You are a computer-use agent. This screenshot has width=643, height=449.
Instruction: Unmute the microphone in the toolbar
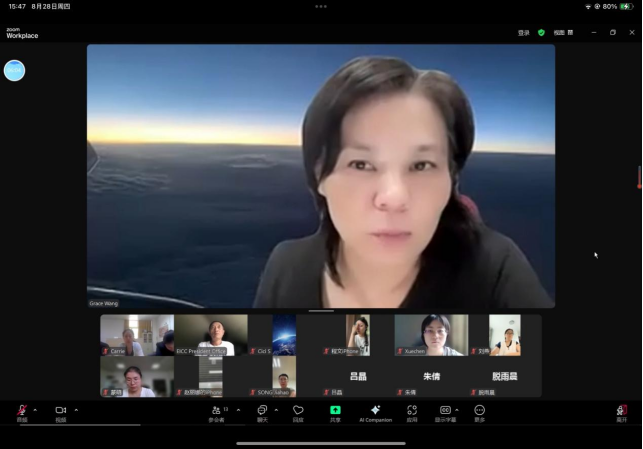[21, 411]
